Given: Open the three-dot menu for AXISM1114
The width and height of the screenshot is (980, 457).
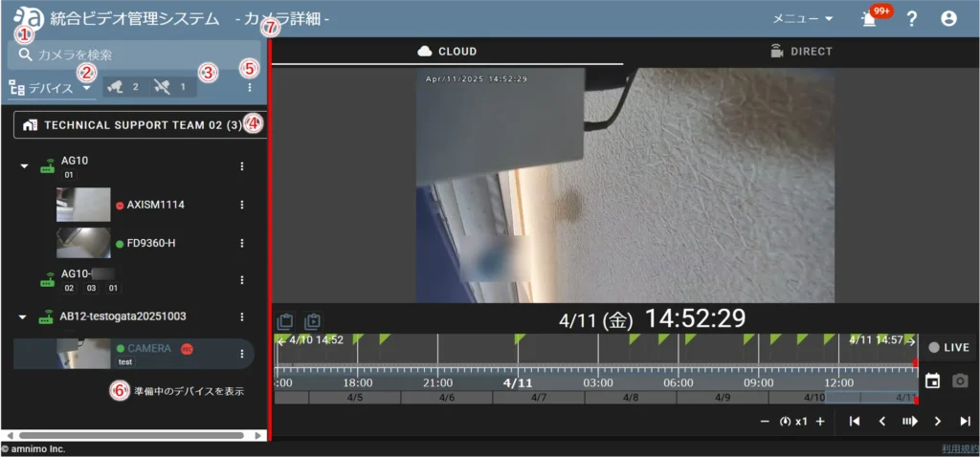Looking at the screenshot, I should [242, 205].
